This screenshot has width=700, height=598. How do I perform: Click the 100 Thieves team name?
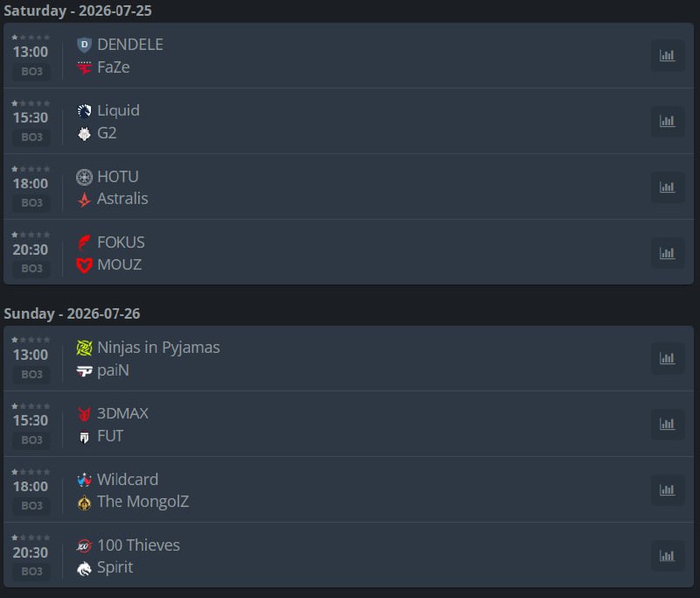pyautogui.click(x=138, y=545)
